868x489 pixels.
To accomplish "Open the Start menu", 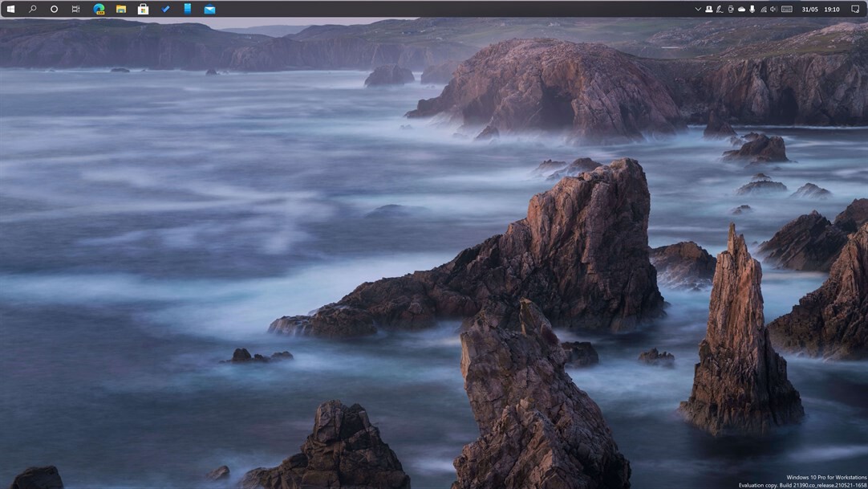I will (x=11, y=9).
